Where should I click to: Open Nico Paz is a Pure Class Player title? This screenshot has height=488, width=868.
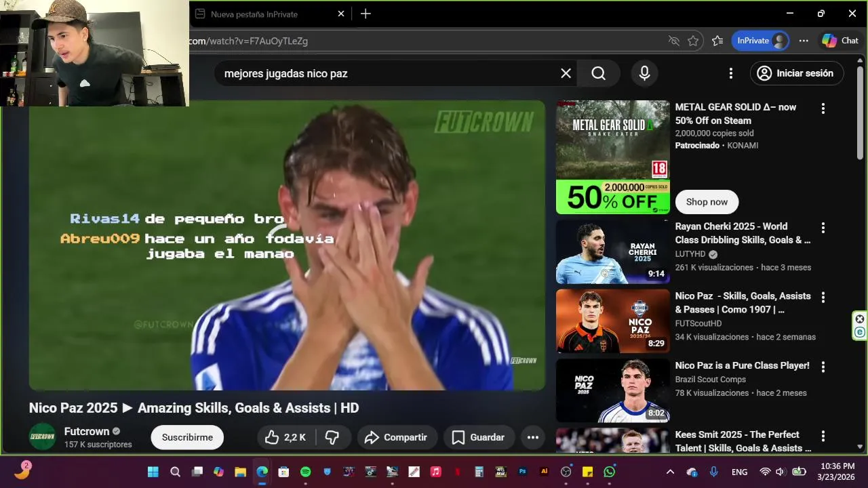point(743,365)
